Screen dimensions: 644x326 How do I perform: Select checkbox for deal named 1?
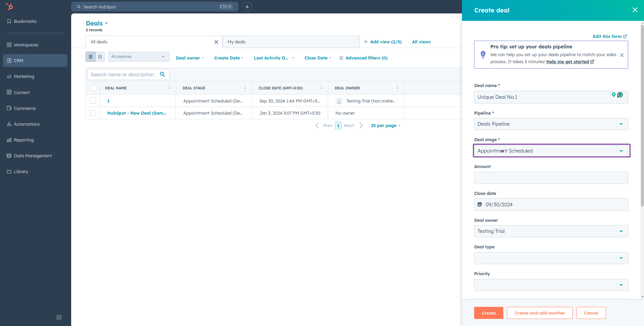tap(93, 101)
